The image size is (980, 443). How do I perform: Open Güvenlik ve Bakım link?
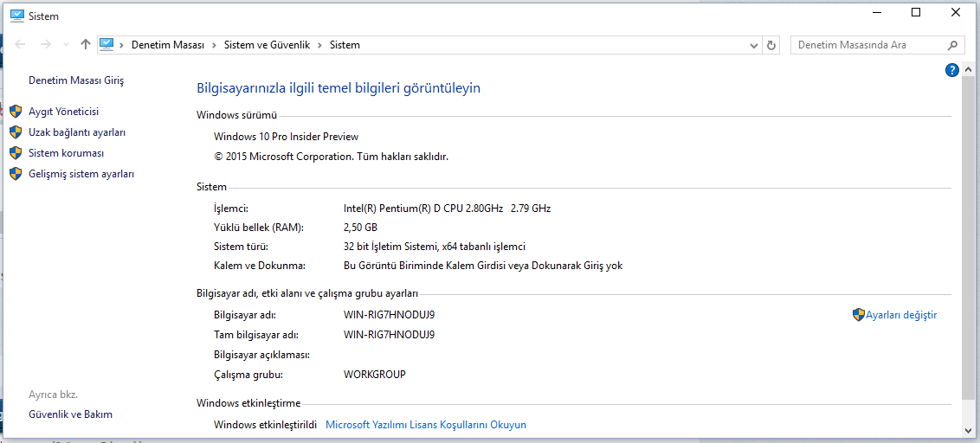click(x=71, y=414)
